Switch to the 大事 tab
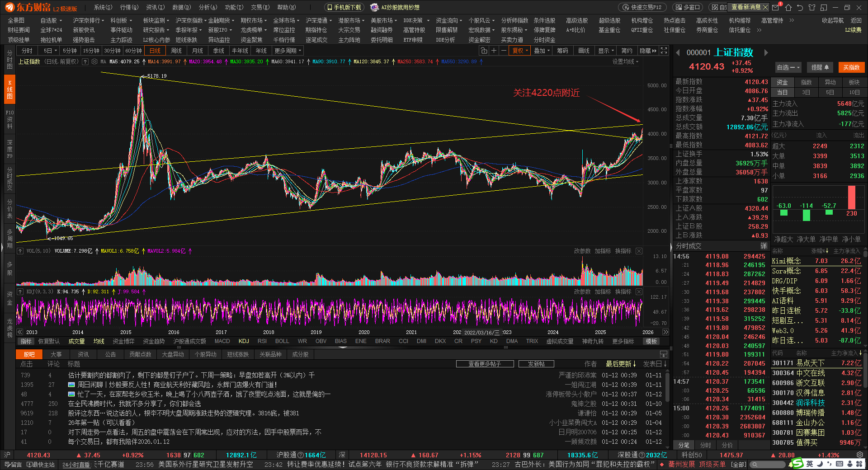This screenshot has height=470, width=868. pyautogui.click(x=56, y=354)
